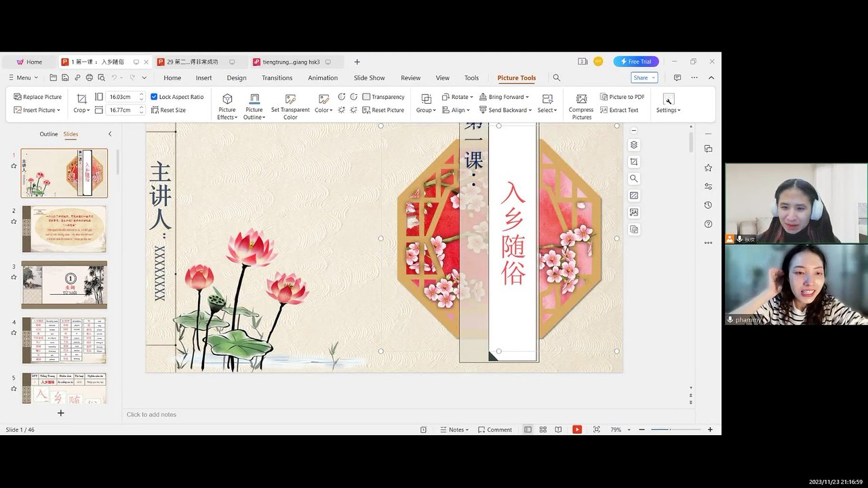868x488 pixels.
Task: Switch to the Home ribbon tab
Action: 172,78
